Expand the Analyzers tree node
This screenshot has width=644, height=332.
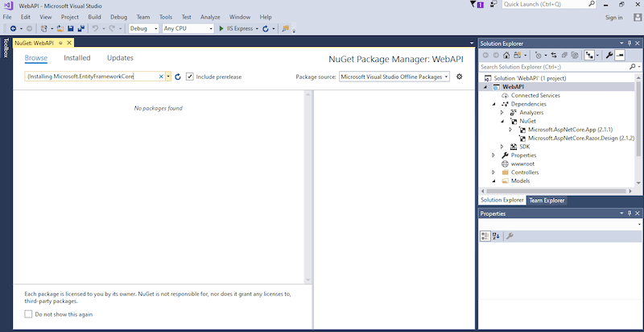click(x=502, y=113)
